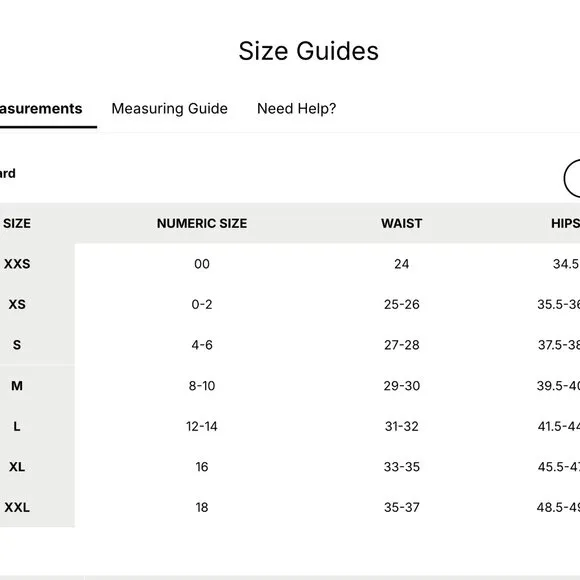Click hips value 41.5 for size L
Viewport: 580px width, 580px height.
[559, 426]
